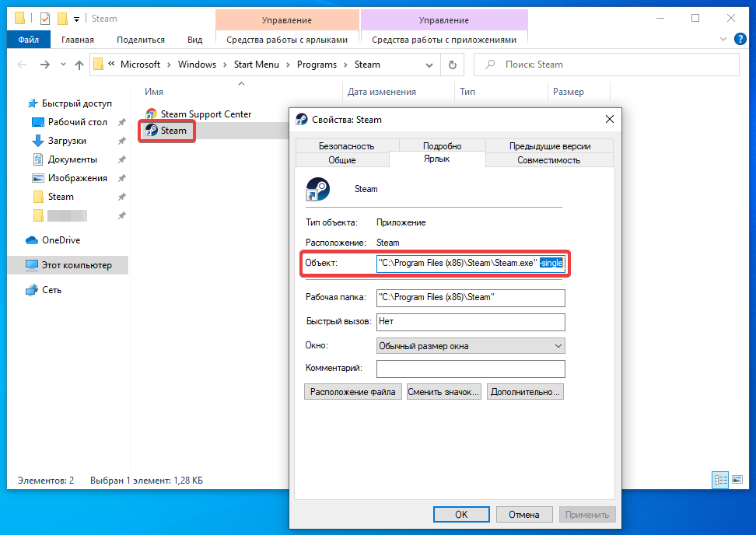Switch to the Compatibility tab
Screen dimensions: 756x535
click(548, 160)
